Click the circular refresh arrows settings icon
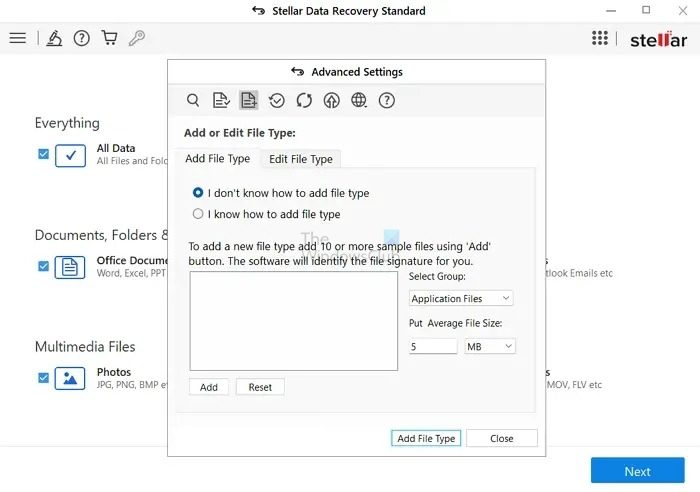Image resolution: width=700 pixels, height=492 pixels. pyautogui.click(x=304, y=100)
